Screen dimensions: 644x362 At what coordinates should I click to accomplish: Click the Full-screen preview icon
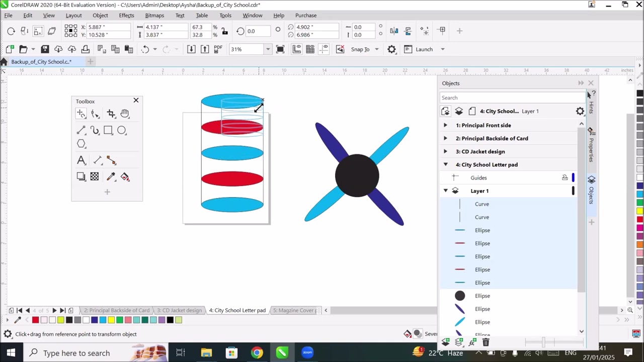280,49
